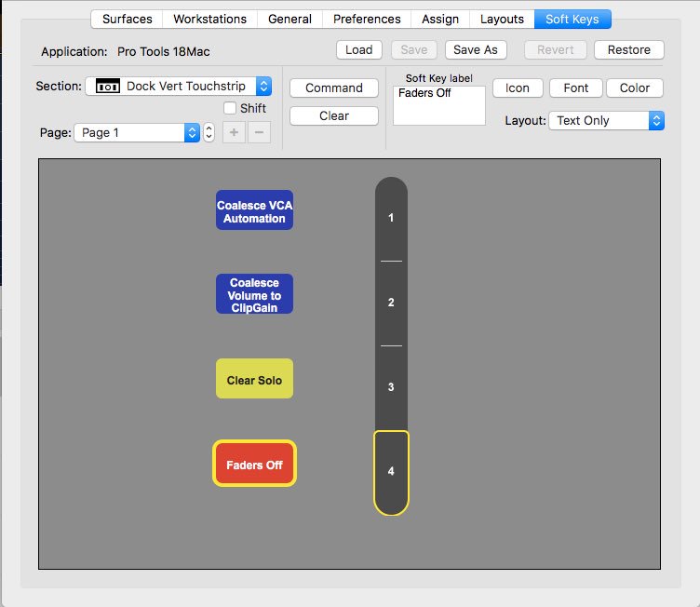Click the page stepper arrows
This screenshot has height=607, width=700.
(x=209, y=132)
